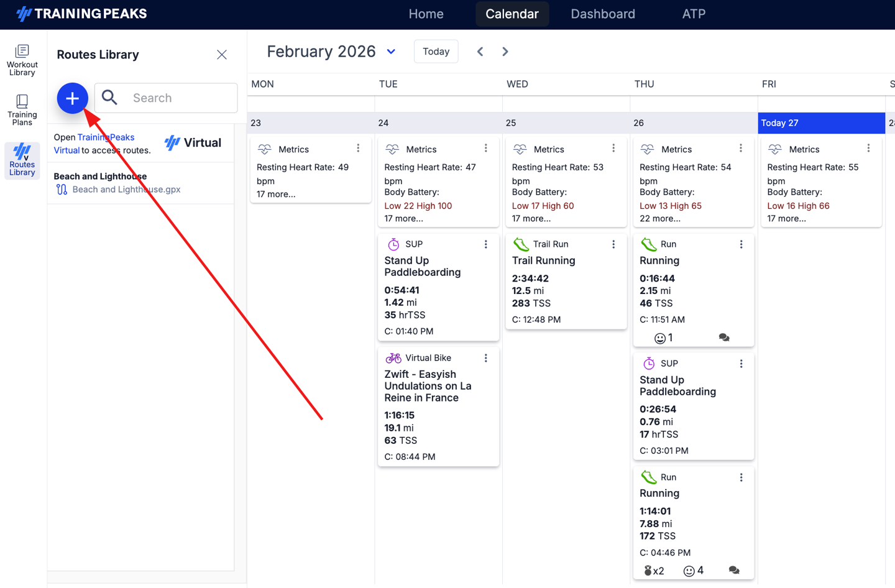
Task: Click the comments icon on Thursday's 0:16:44 run
Action: coord(724,338)
